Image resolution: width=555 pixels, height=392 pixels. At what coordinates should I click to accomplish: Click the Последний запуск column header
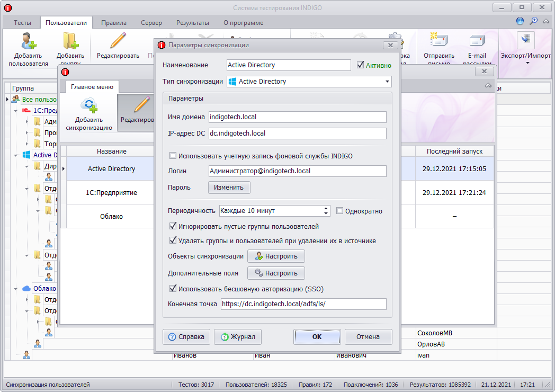point(454,151)
